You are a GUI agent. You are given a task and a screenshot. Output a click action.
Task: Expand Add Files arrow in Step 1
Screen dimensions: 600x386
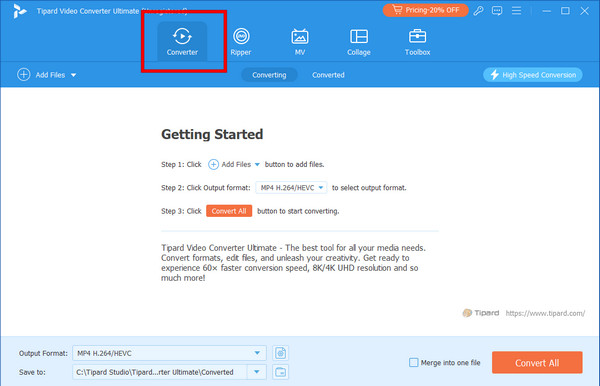point(257,164)
